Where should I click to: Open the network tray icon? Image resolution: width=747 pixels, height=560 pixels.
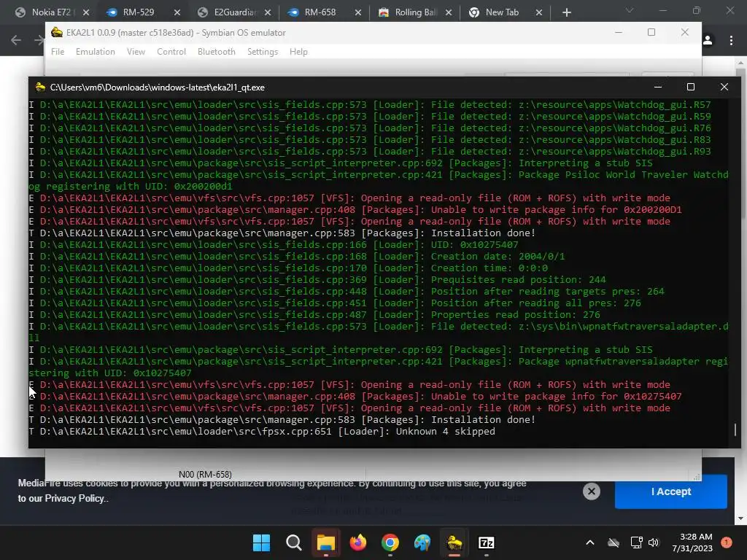point(636,542)
